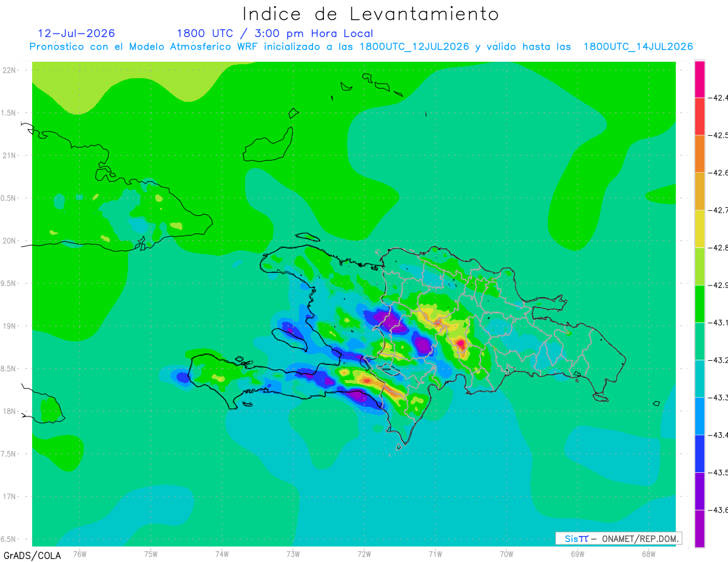
Task: Click '1800 UTC / 3:00 pm Hora Local'
Action: (275, 33)
